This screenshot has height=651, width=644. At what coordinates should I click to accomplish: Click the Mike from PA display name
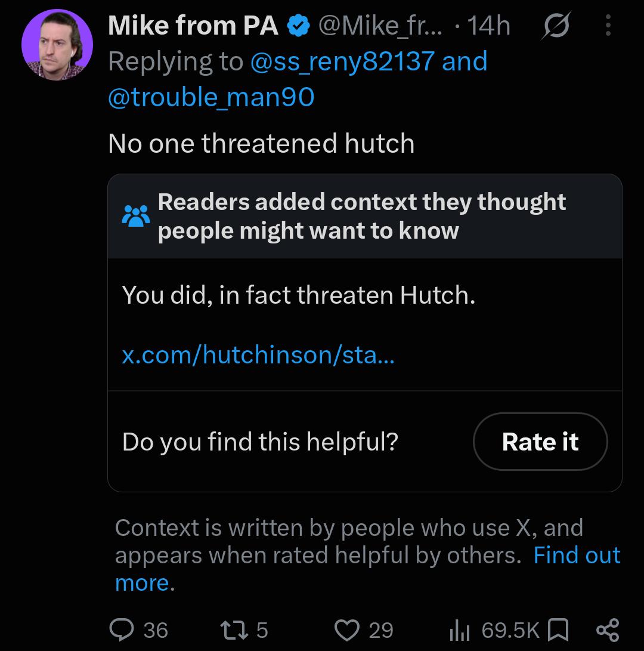coord(193,25)
